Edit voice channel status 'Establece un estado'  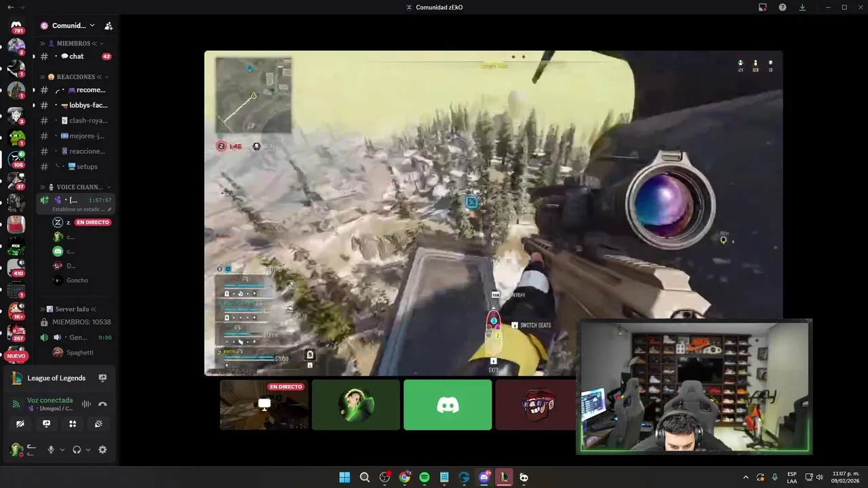pyautogui.click(x=81, y=209)
